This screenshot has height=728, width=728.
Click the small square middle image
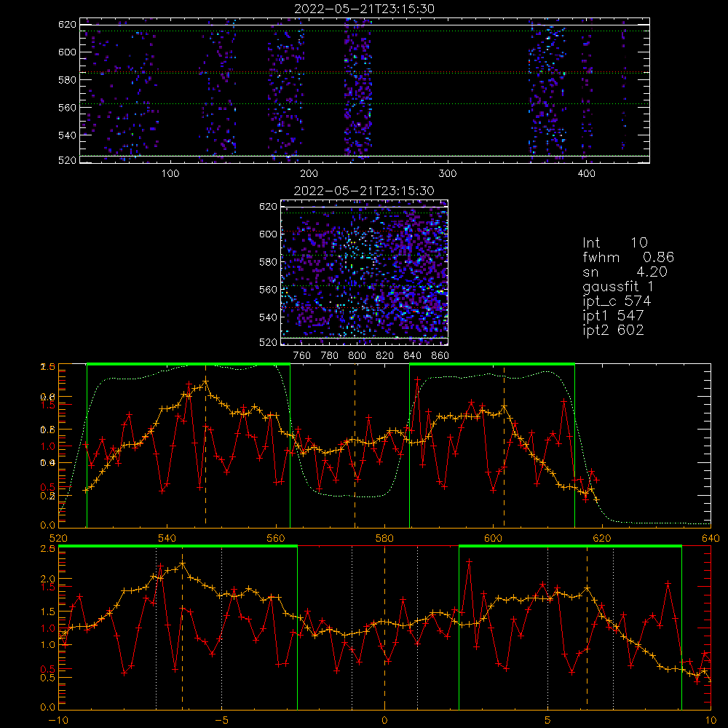click(x=365, y=272)
